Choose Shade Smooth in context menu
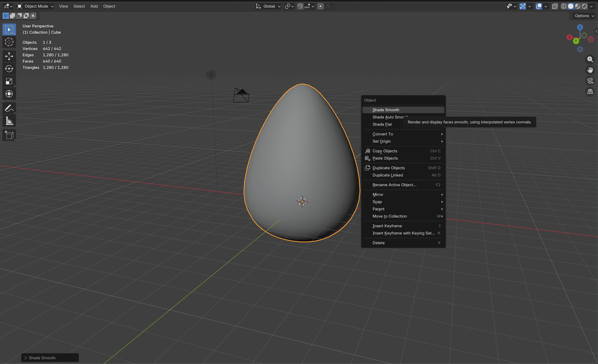Screen dimensions: 598x364 click(403, 110)
